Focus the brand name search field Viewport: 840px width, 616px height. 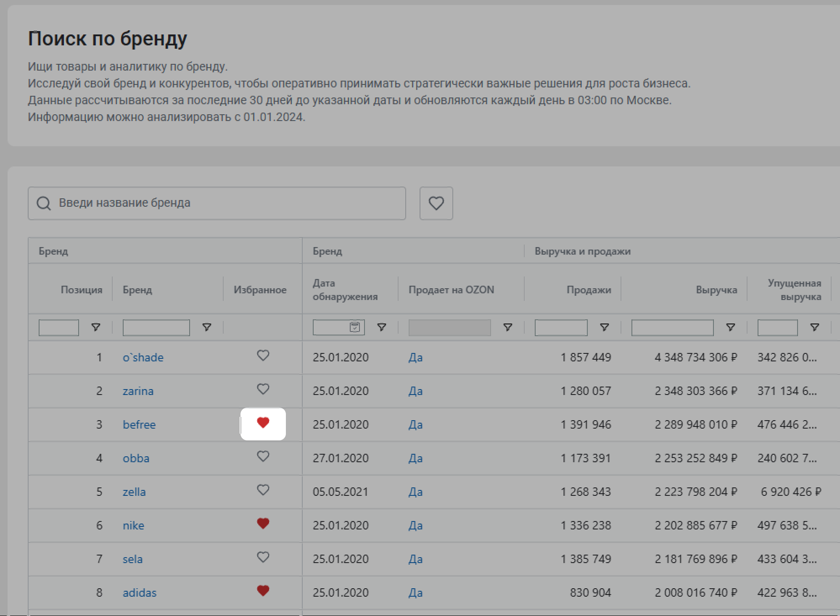pos(217,203)
